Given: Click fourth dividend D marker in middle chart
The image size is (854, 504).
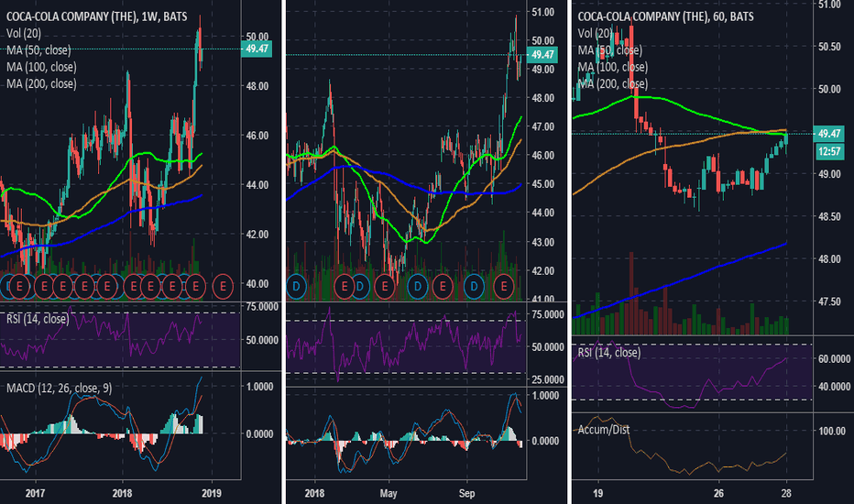Looking at the screenshot, I should 474,286.
